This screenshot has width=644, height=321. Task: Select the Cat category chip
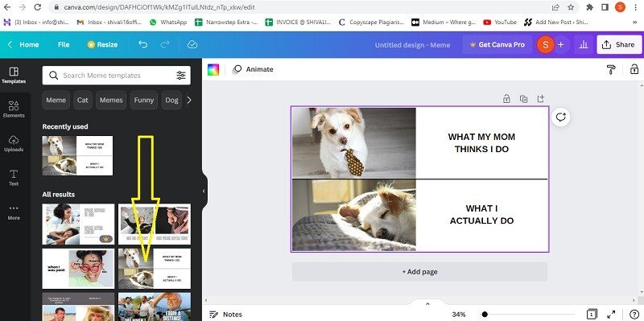click(x=83, y=100)
